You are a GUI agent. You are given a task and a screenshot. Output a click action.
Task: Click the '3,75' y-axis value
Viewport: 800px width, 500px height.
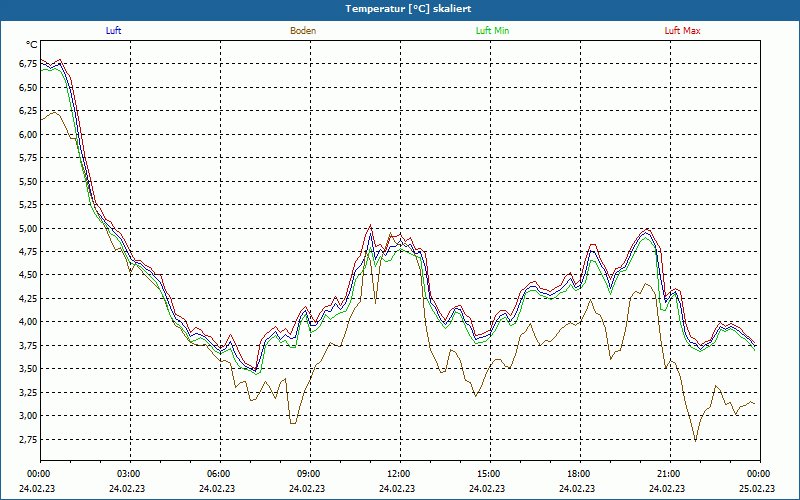28,346
